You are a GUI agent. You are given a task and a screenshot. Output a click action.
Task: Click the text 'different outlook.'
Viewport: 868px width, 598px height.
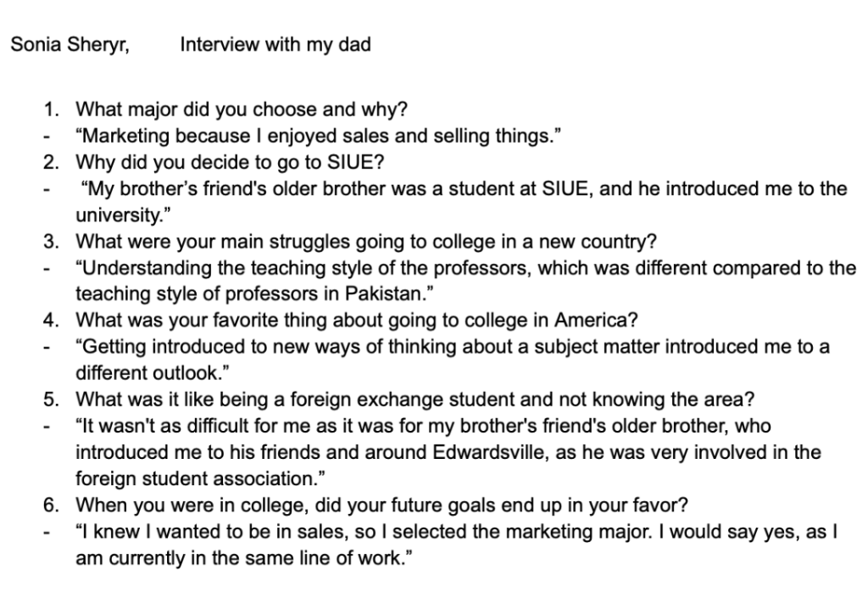coord(153,372)
